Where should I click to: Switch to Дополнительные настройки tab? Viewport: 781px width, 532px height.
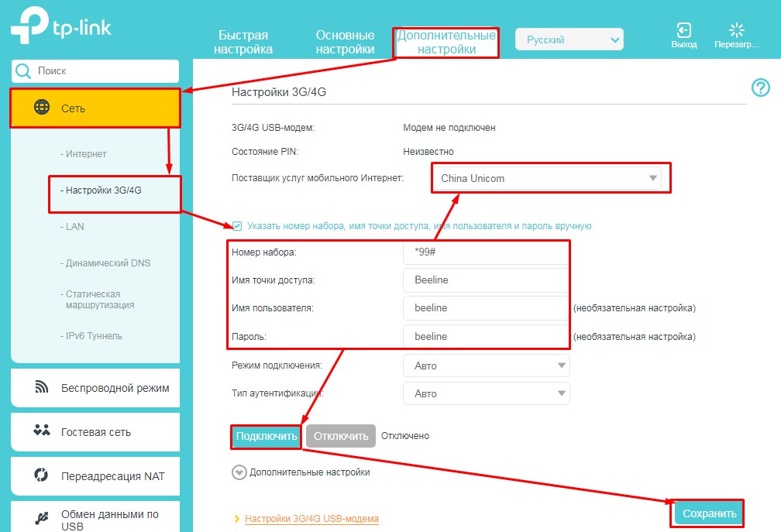(446, 43)
